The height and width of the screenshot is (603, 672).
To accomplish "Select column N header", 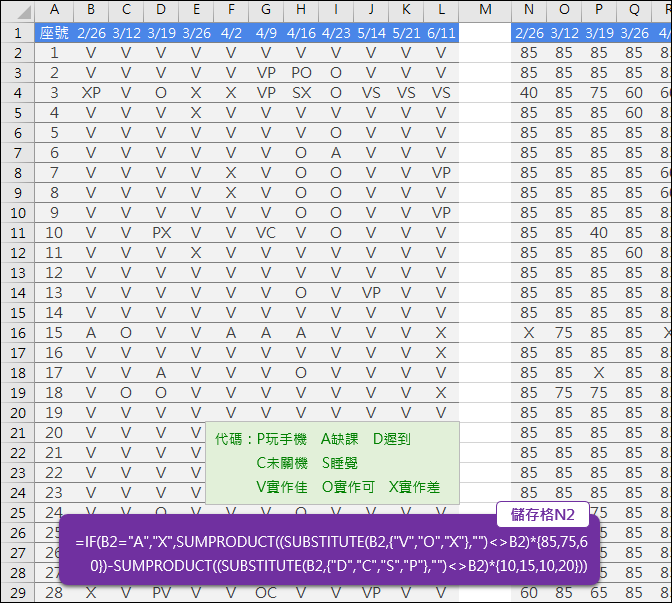I will (529, 11).
